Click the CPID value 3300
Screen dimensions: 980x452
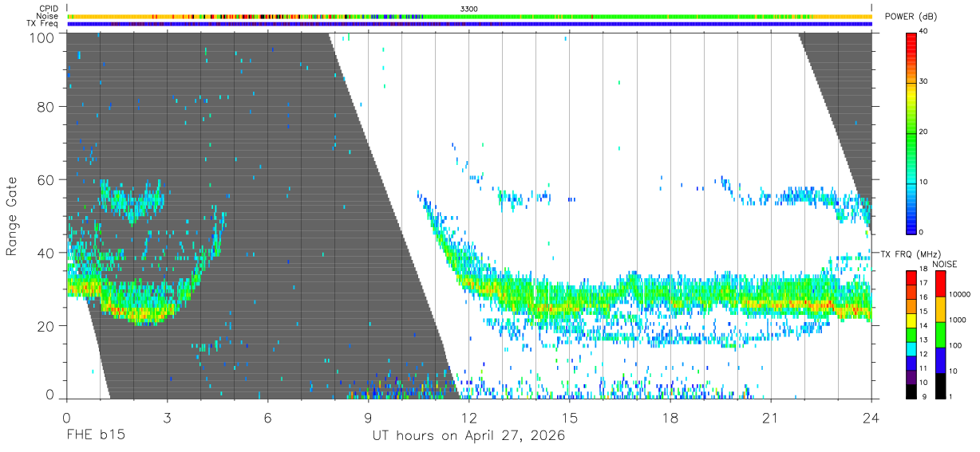click(469, 9)
